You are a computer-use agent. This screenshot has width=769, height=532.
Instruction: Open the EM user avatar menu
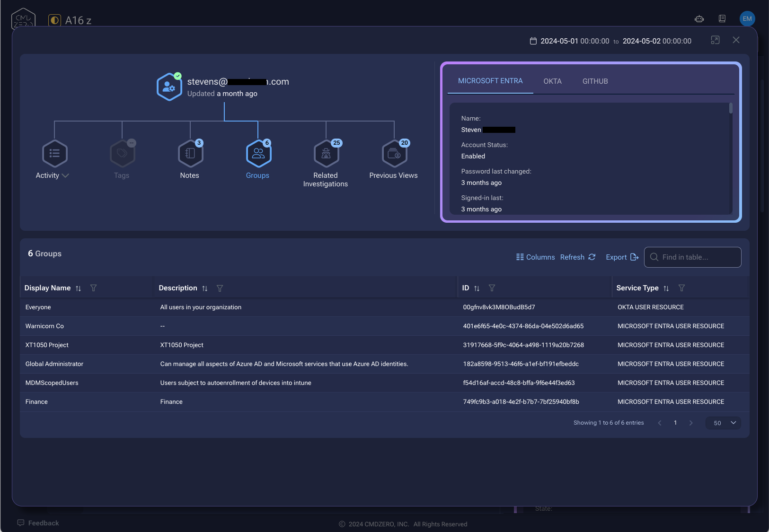point(747,19)
